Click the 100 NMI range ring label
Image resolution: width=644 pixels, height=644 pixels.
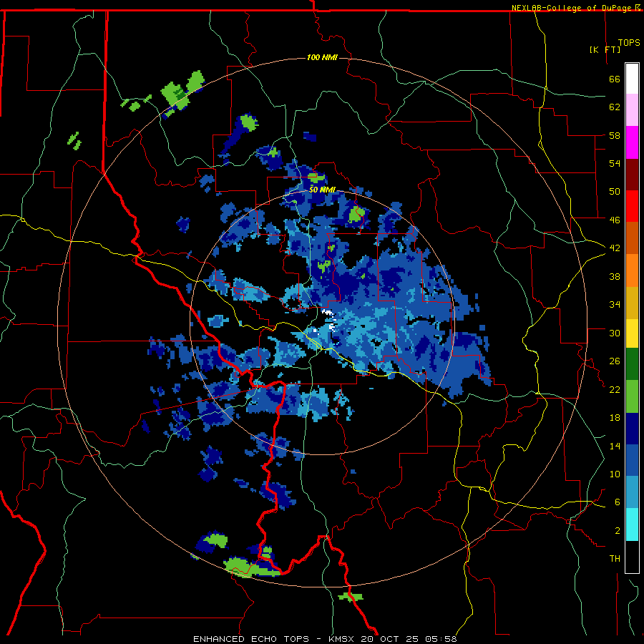(322, 57)
